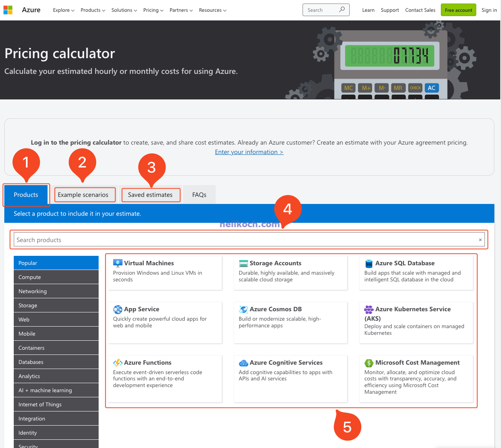Open the Saved estimates tab

150,195
